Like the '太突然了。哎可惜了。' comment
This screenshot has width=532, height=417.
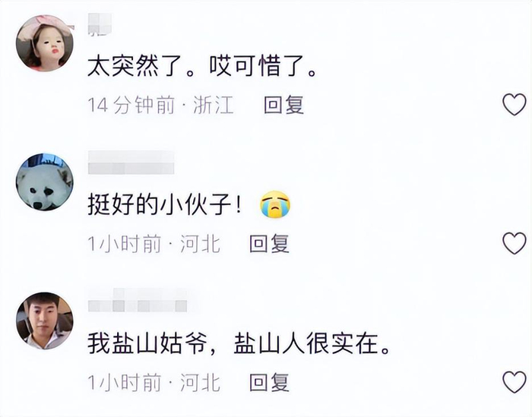[515, 105]
